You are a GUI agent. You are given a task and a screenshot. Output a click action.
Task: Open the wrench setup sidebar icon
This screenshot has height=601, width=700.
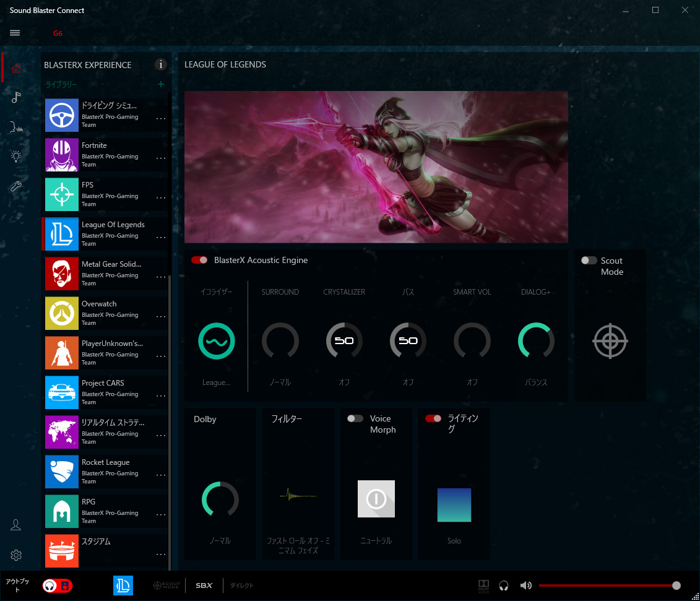[x=16, y=186]
